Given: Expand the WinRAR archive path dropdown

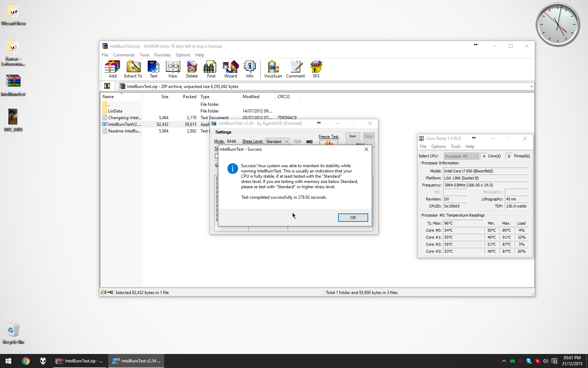Looking at the screenshot, I should 531,86.
